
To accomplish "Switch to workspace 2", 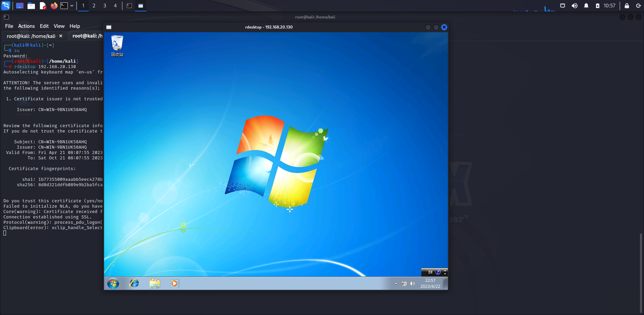I will (x=94, y=6).
